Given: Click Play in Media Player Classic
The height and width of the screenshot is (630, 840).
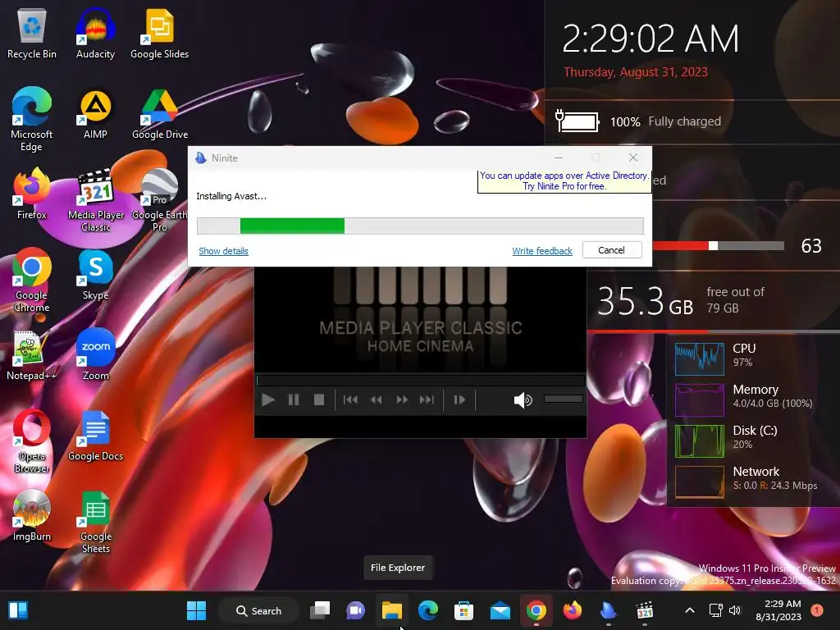Looking at the screenshot, I should pos(268,399).
